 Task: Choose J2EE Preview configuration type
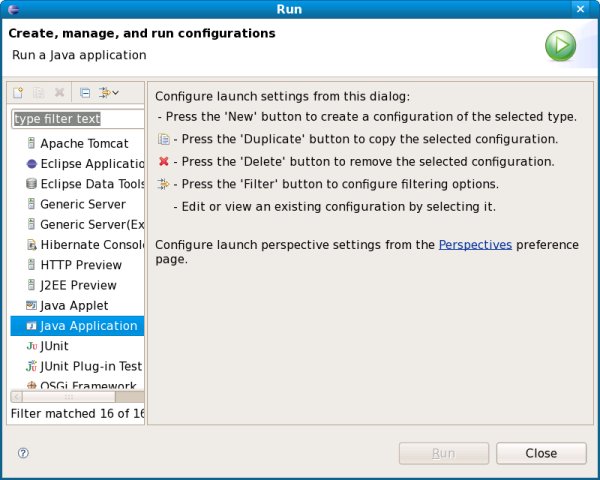coord(78,285)
